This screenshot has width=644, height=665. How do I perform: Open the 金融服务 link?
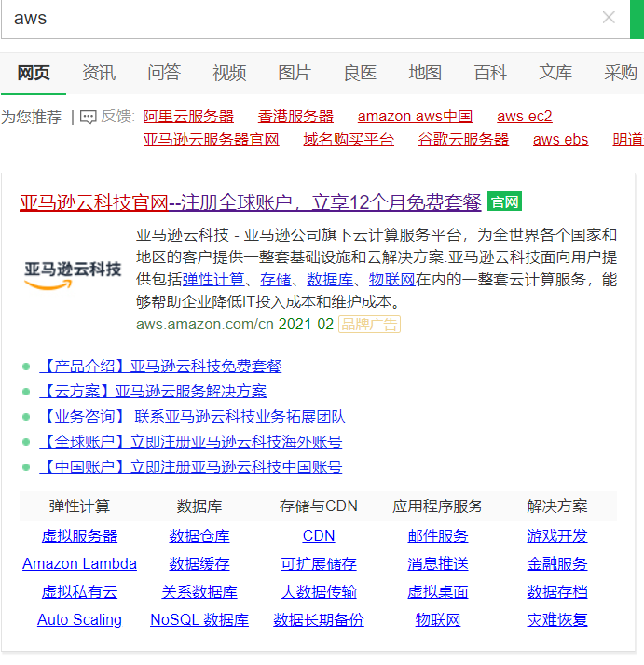click(557, 564)
